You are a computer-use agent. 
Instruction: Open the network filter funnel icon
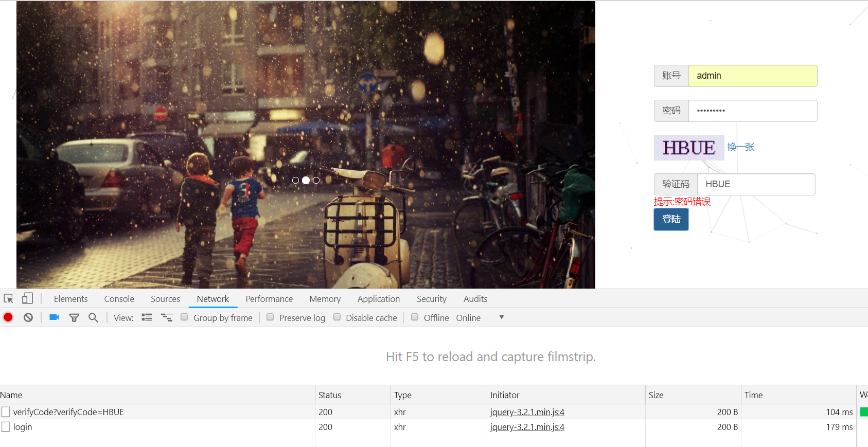[x=74, y=318]
